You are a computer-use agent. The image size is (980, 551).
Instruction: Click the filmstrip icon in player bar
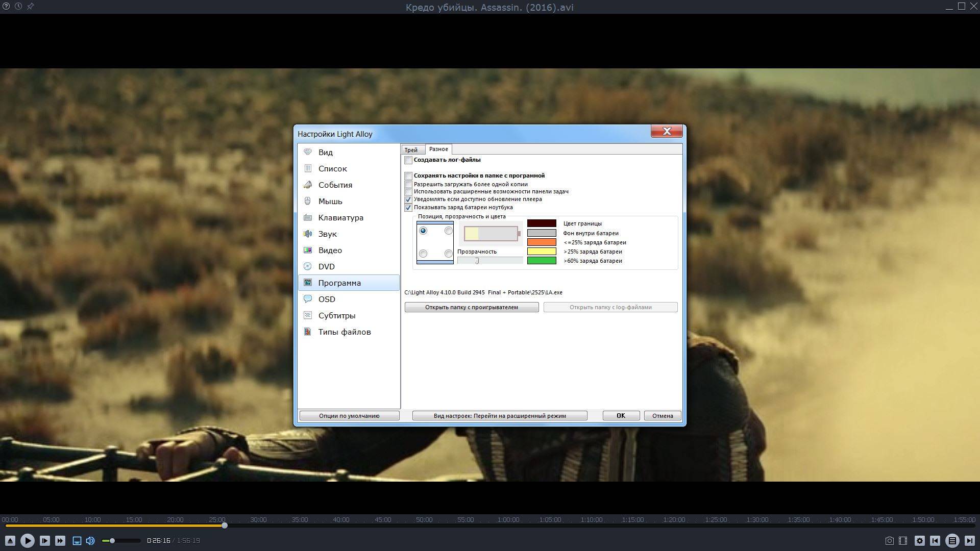tap(903, 541)
